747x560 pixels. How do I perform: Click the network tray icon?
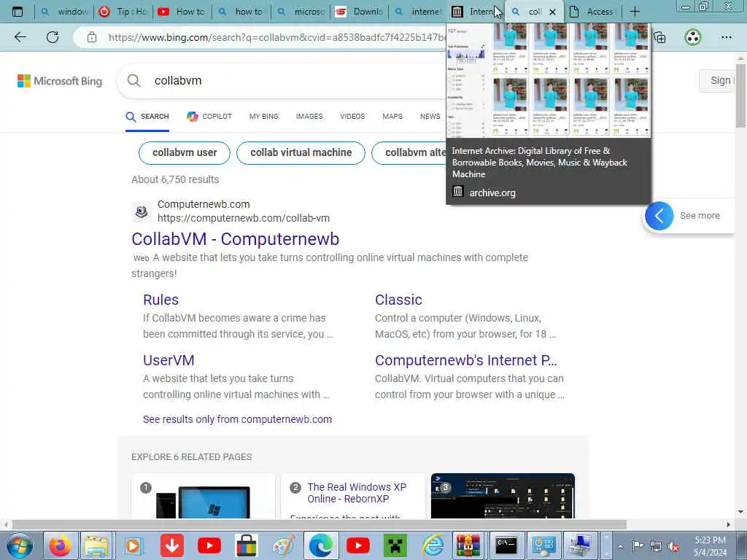(x=656, y=547)
